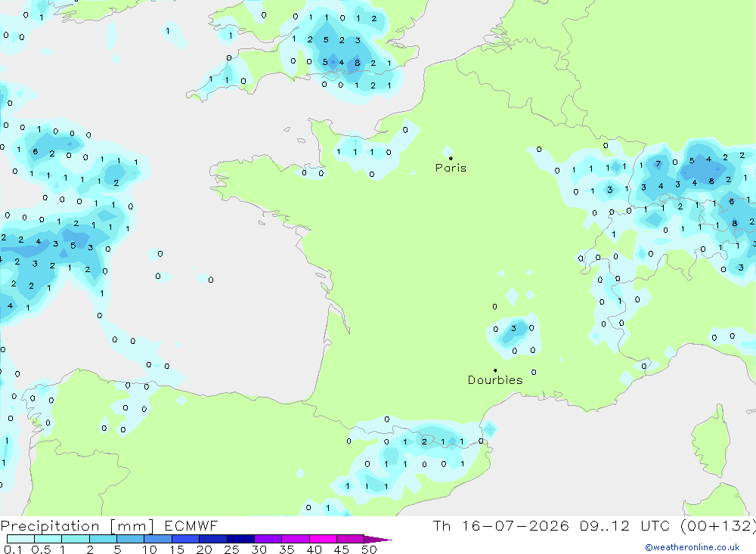Click the legend label '0.5'
Screen dimensions: 756x554
41,549
